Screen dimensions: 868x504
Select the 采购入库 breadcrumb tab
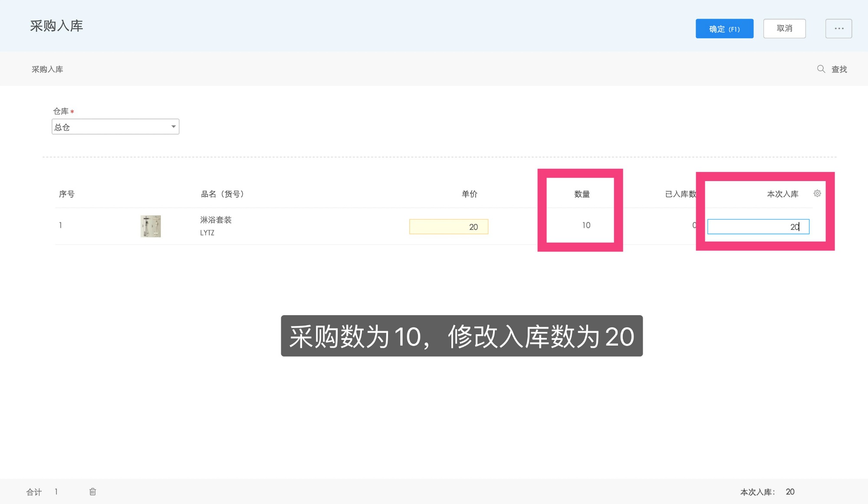[46, 69]
